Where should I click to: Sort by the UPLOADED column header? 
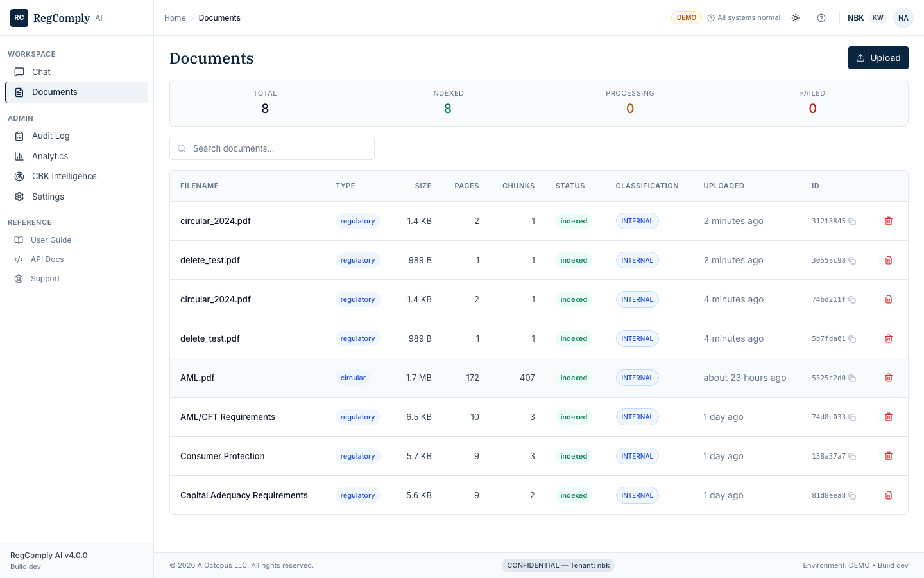point(724,186)
